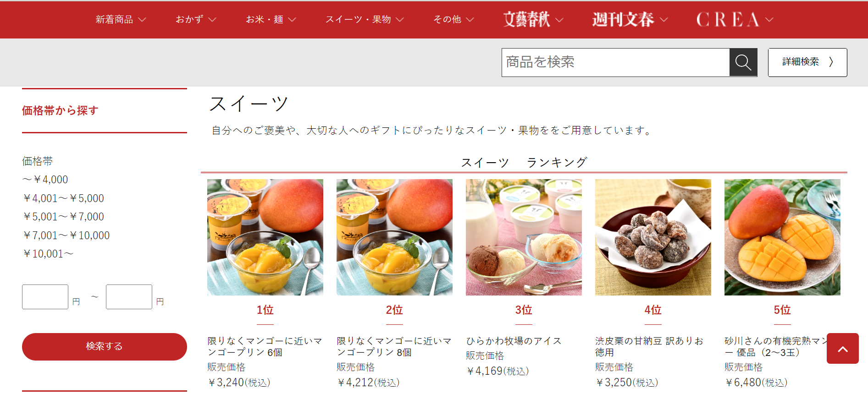Click the red 検索する button
The height and width of the screenshot is (394, 868).
[105, 346]
